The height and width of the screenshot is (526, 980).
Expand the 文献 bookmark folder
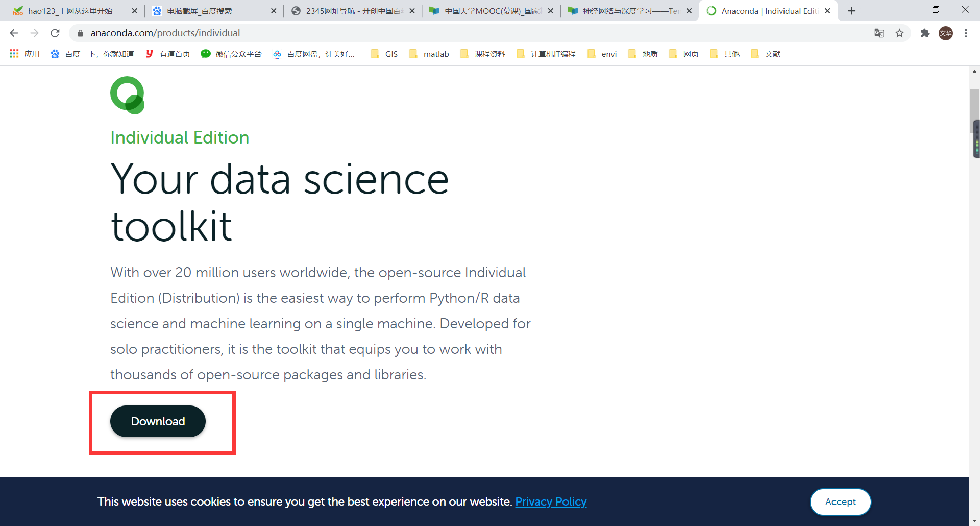pyautogui.click(x=766, y=54)
